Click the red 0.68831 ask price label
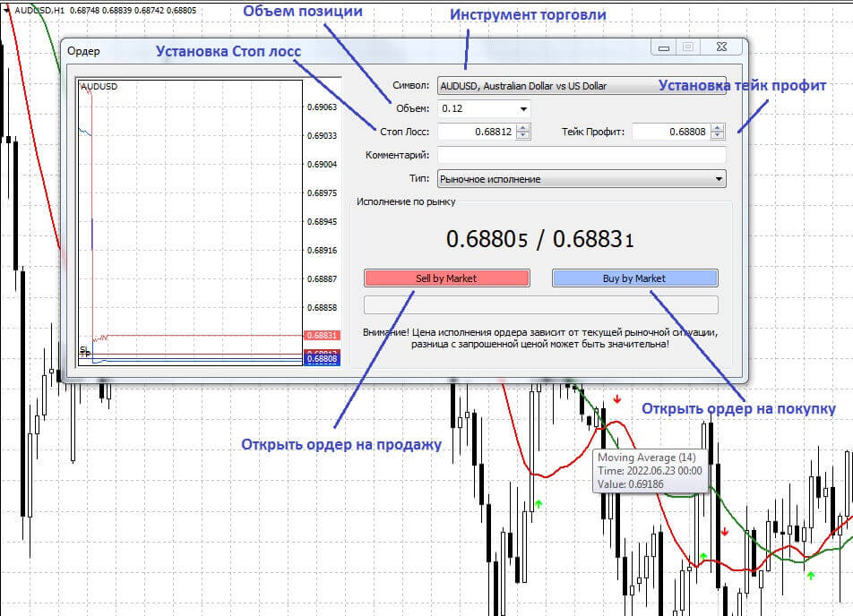The image size is (853, 616). (321, 335)
